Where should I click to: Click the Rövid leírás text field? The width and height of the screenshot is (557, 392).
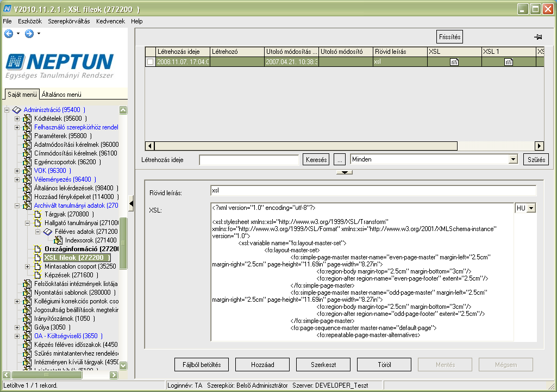pos(373,190)
